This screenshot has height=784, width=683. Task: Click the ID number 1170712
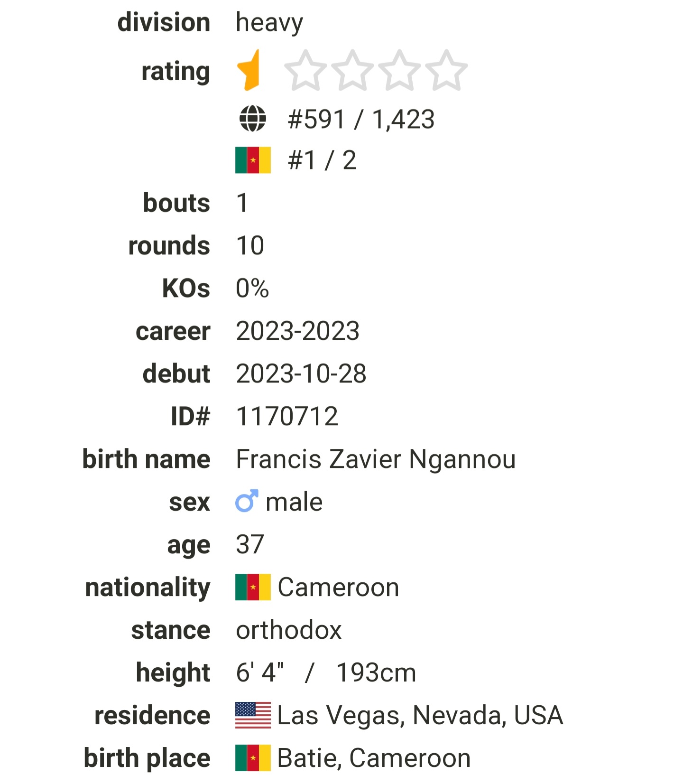[287, 417]
